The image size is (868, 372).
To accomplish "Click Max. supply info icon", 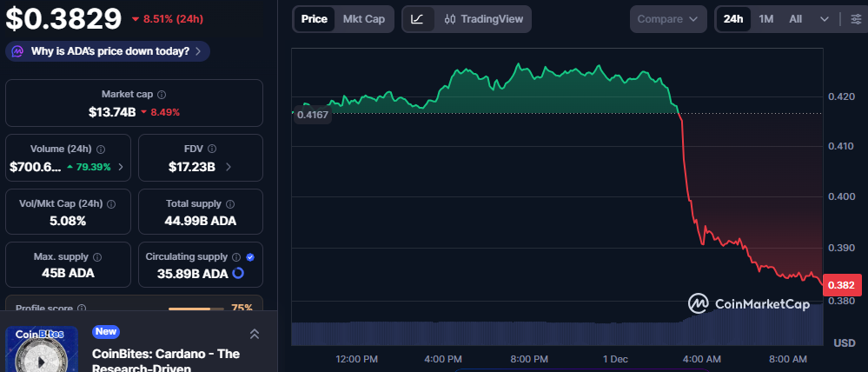I will coord(97,257).
